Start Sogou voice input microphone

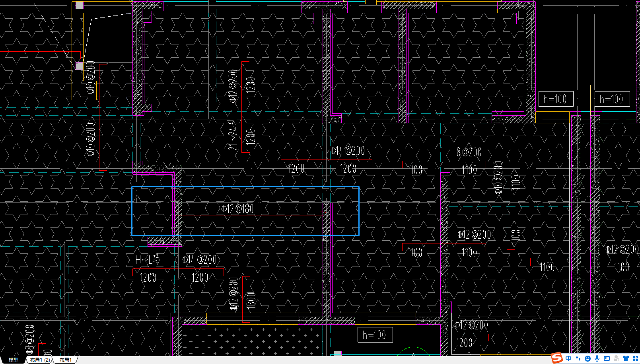[597, 358]
